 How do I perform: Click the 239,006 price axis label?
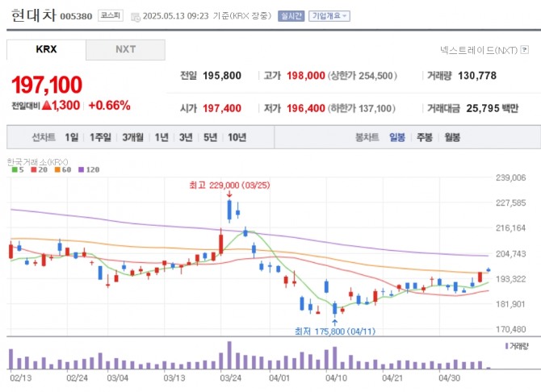pos(510,177)
